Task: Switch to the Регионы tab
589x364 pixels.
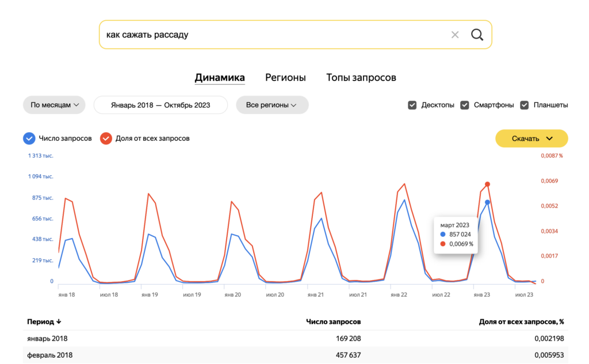Action: click(285, 78)
